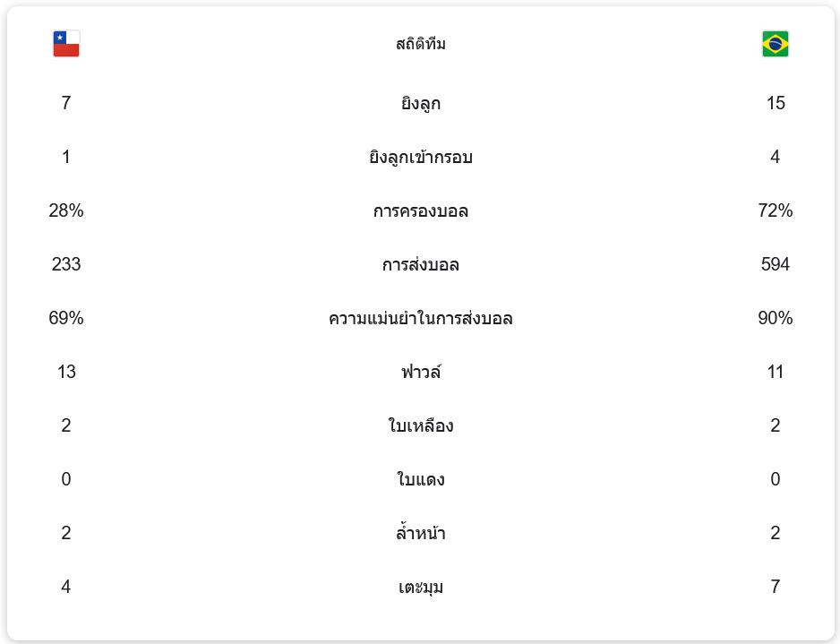This screenshot has width=840, height=644.
Task: Click the ยิงลูก stat label
Action: tap(420, 104)
